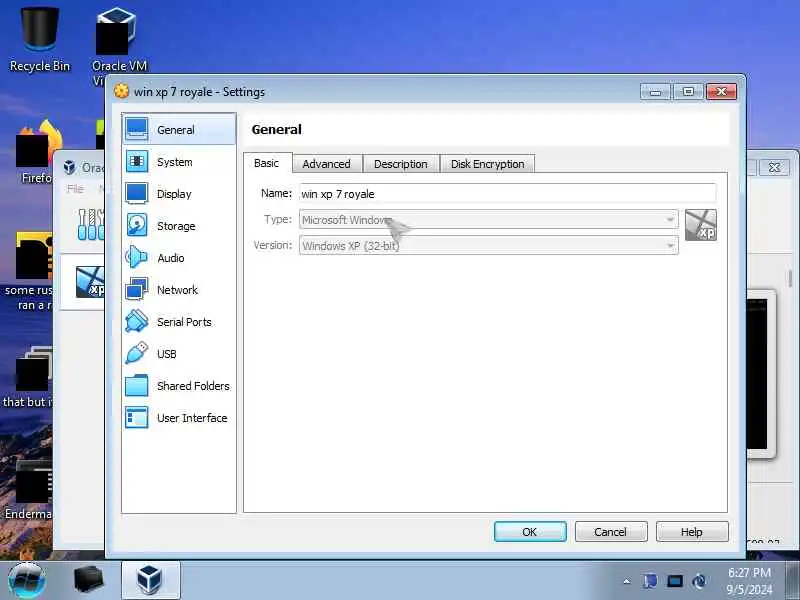Switch to the Advanced tab
The image size is (800, 600).
point(327,164)
